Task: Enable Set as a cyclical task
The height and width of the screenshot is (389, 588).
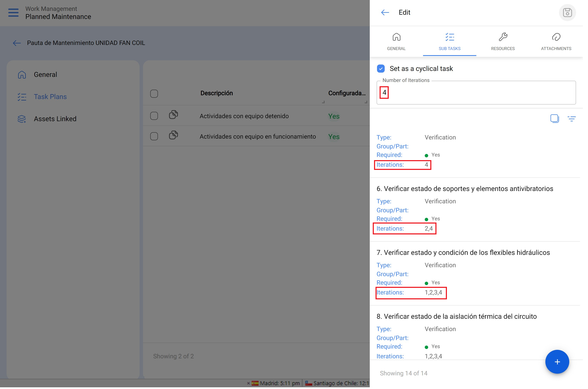Action: tap(380, 69)
